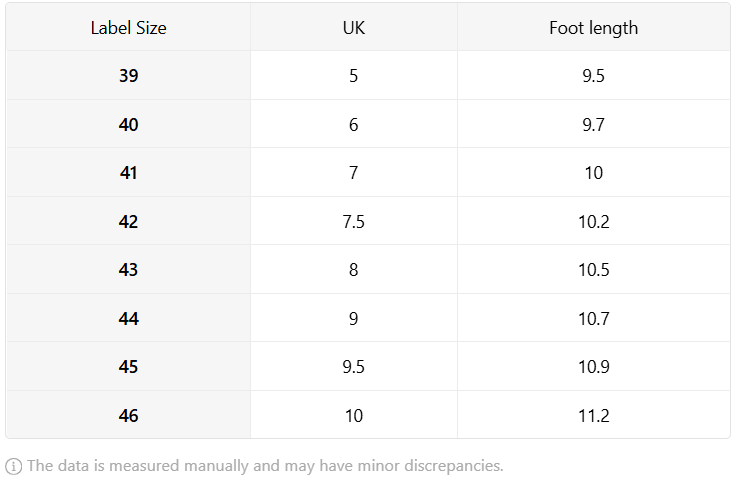
Task: Click foot length 10.5 cell
Action: tap(594, 270)
